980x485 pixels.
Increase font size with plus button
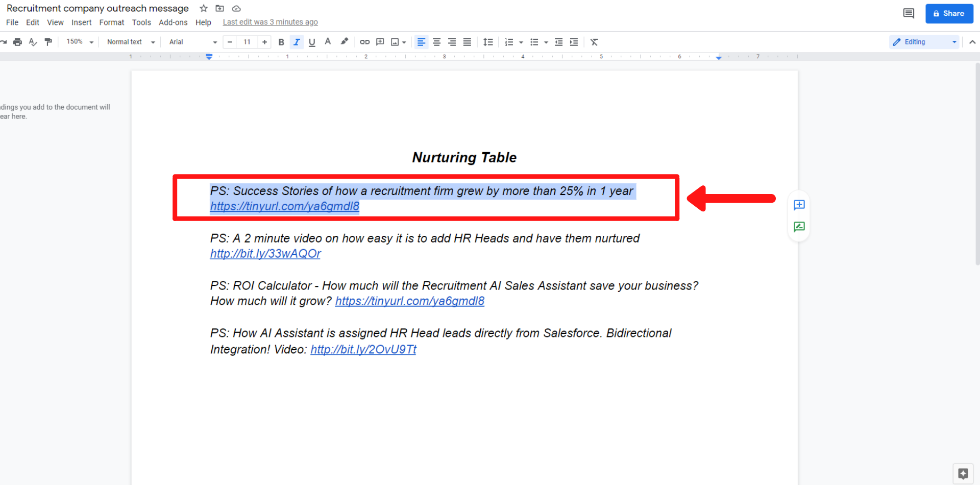(x=264, y=42)
